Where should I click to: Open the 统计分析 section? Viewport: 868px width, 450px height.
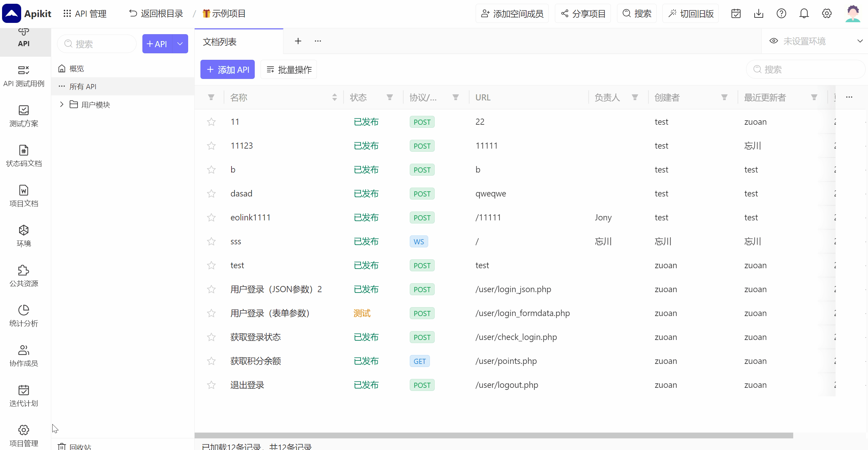(24, 316)
